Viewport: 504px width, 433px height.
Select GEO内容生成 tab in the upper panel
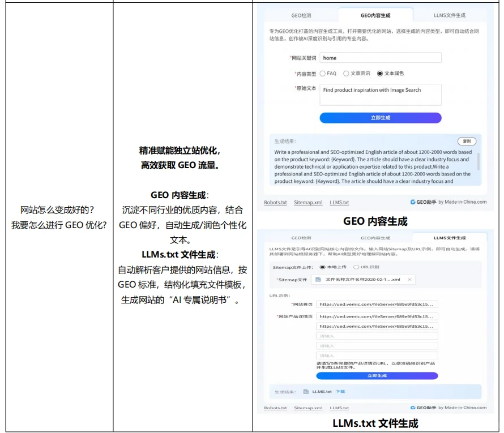[375, 15]
